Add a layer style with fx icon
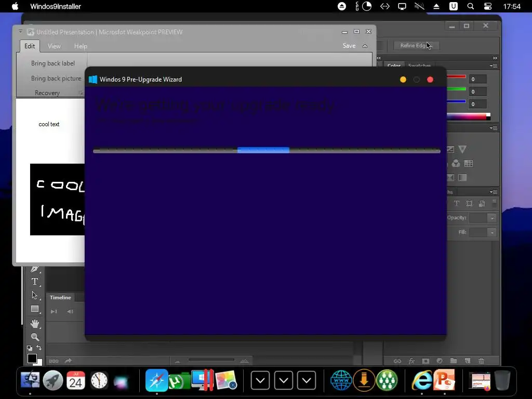532x399 pixels. pos(411,361)
